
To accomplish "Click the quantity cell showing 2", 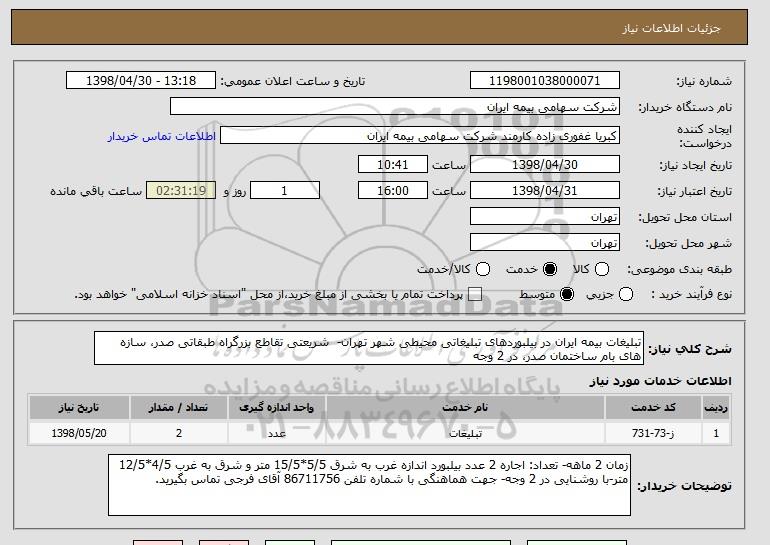I will (x=178, y=434).
